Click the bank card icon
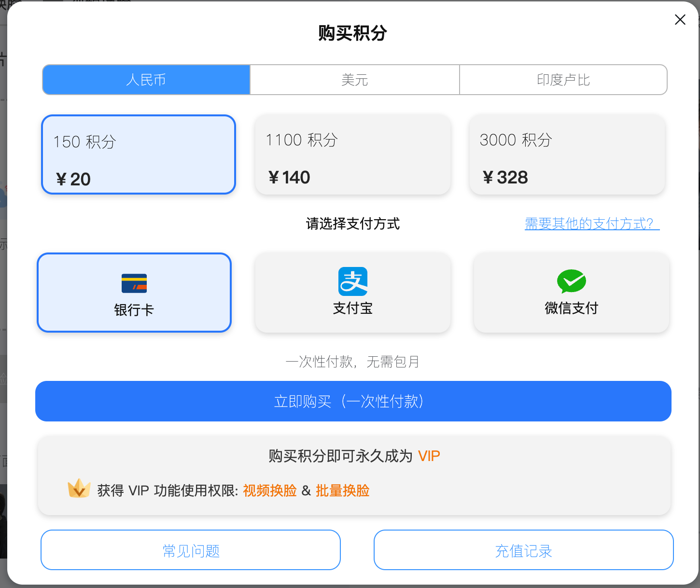 click(134, 283)
